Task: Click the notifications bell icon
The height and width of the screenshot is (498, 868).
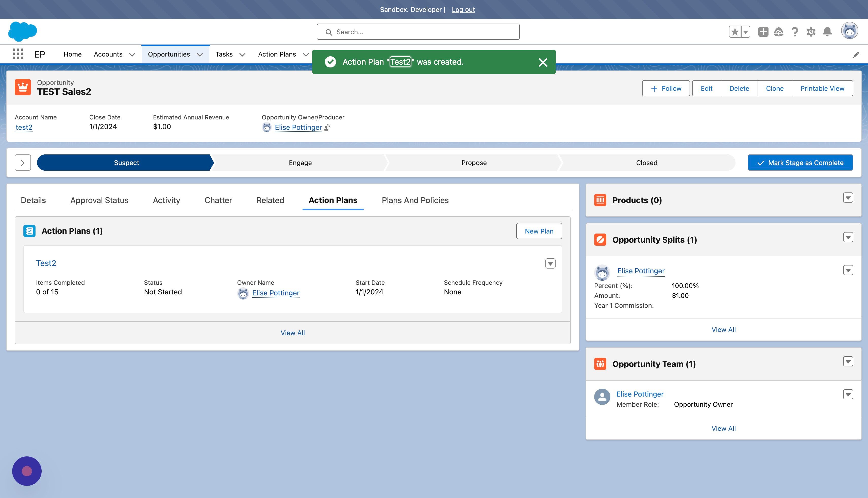Action: pos(827,32)
